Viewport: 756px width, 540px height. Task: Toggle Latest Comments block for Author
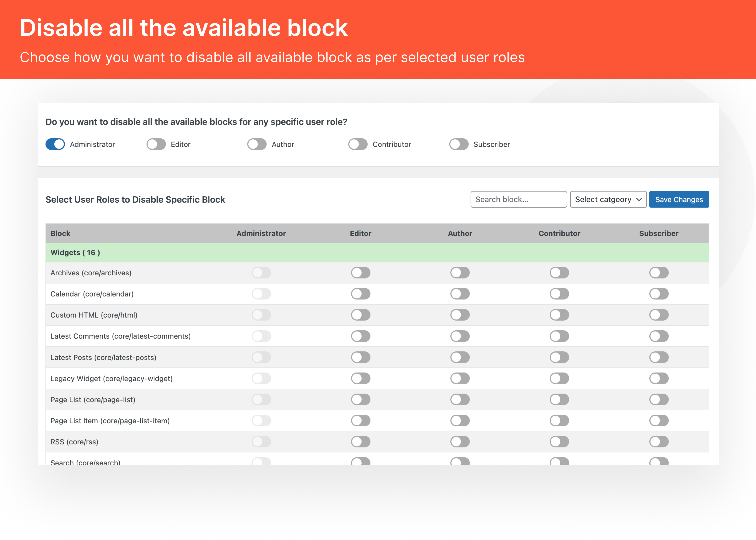(x=460, y=336)
